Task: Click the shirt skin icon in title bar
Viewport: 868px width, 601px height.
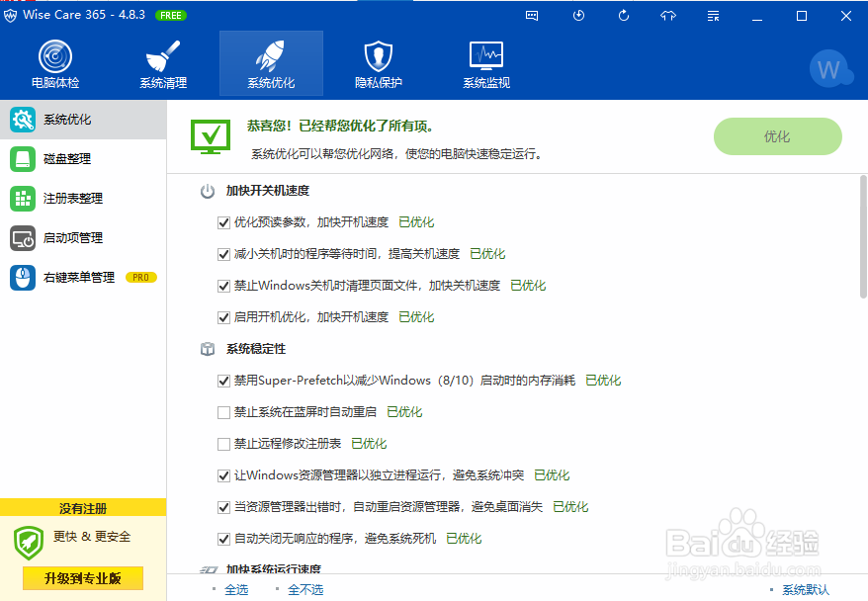Action: click(668, 16)
